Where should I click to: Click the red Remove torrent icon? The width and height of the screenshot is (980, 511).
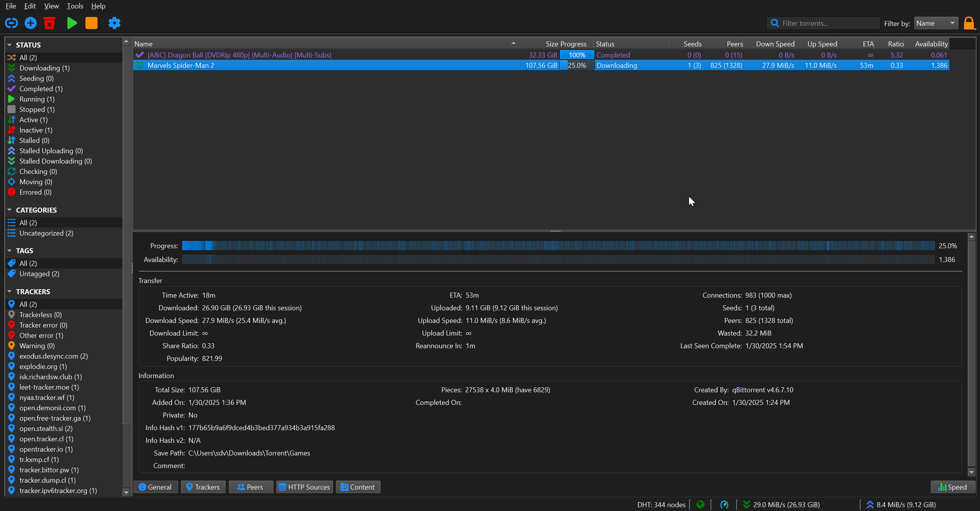pyautogui.click(x=49, y=23)
